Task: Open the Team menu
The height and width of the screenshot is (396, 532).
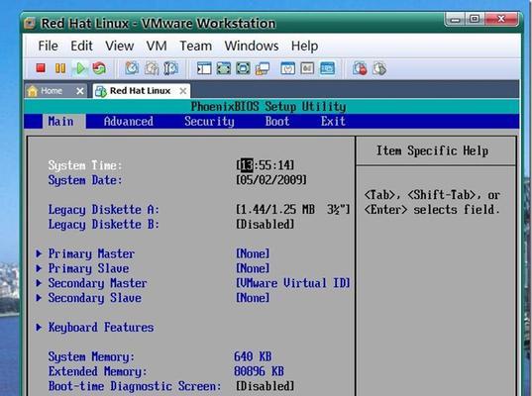Action: pyautogui.click(x=196, y=46)
